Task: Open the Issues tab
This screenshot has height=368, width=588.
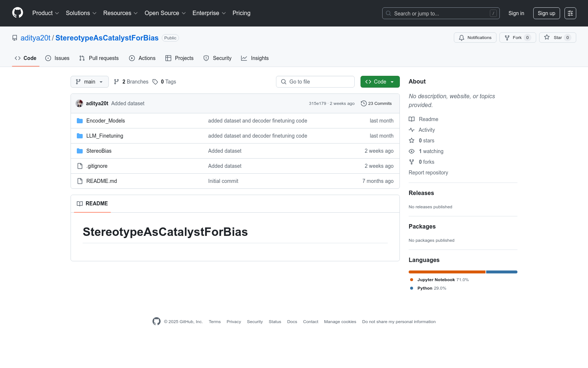Action: coord(57,58)
